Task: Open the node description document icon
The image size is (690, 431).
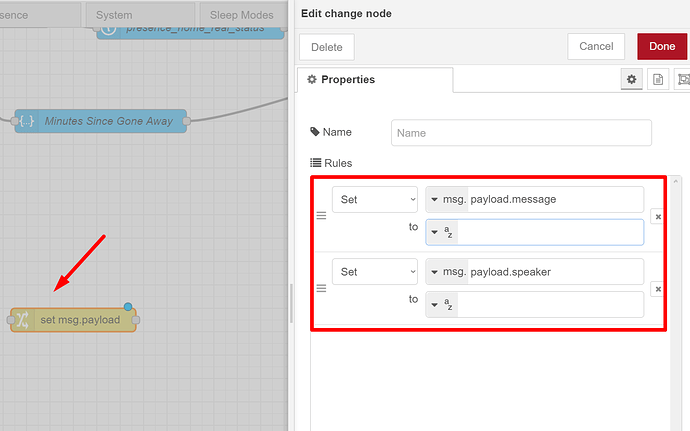Action: point(658,79)
